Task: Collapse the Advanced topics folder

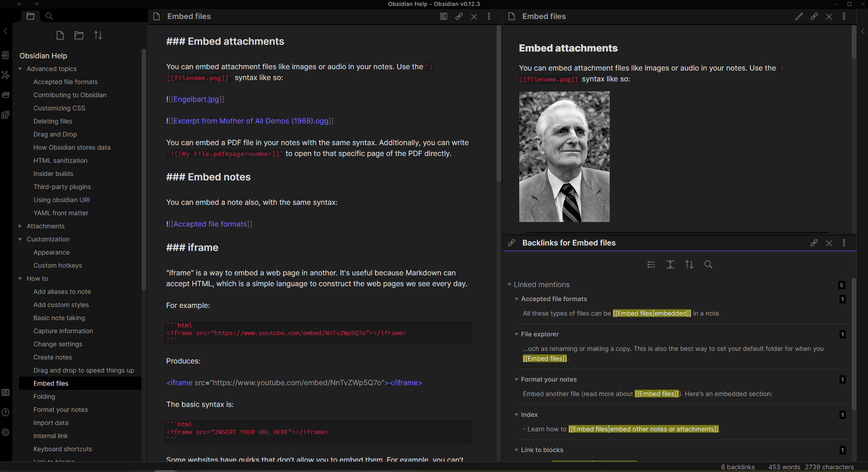Action: click(x=20, y=69)
